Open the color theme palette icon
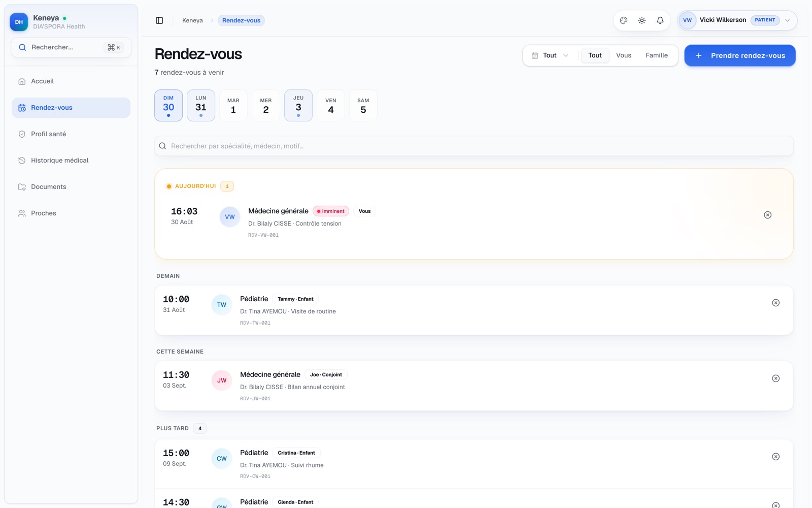The height and width of the screenshot is (508, 812). pos(624,20)
